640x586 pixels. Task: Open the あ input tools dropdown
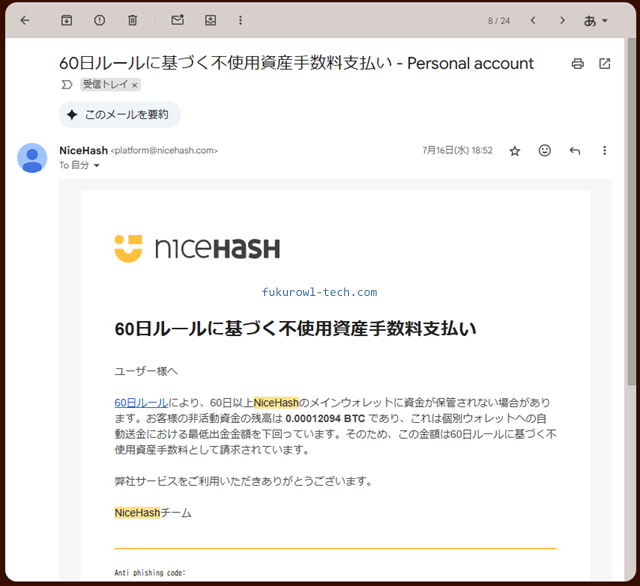tap(596, 20)
